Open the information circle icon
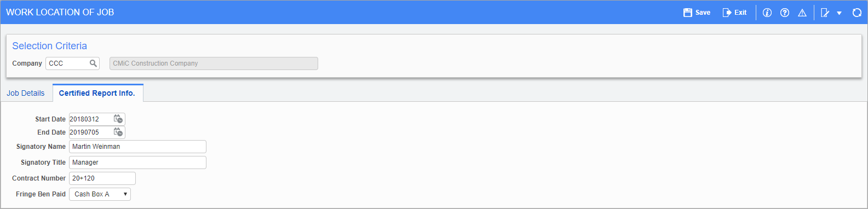Image resolution: width=868 pixels, height=209 pixels. (767, 13)
